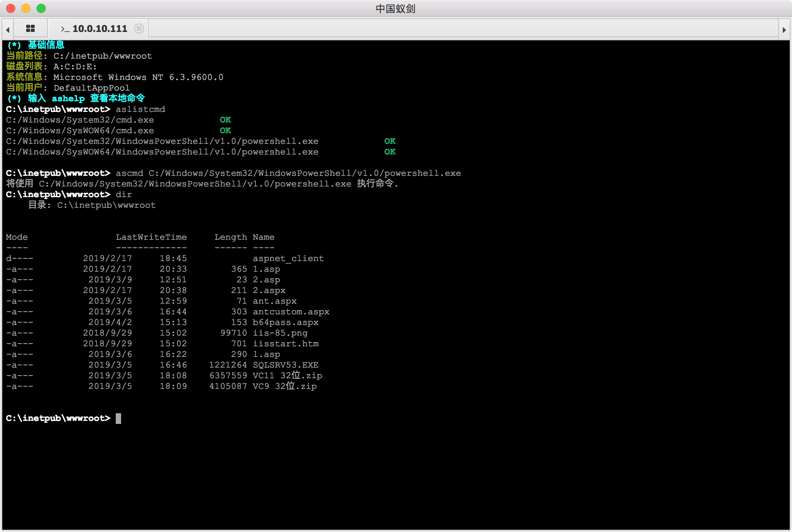Click the b64pass.aspx file entry
The height and width of the screenshot is (532, 792).
[x=285, y=322]
